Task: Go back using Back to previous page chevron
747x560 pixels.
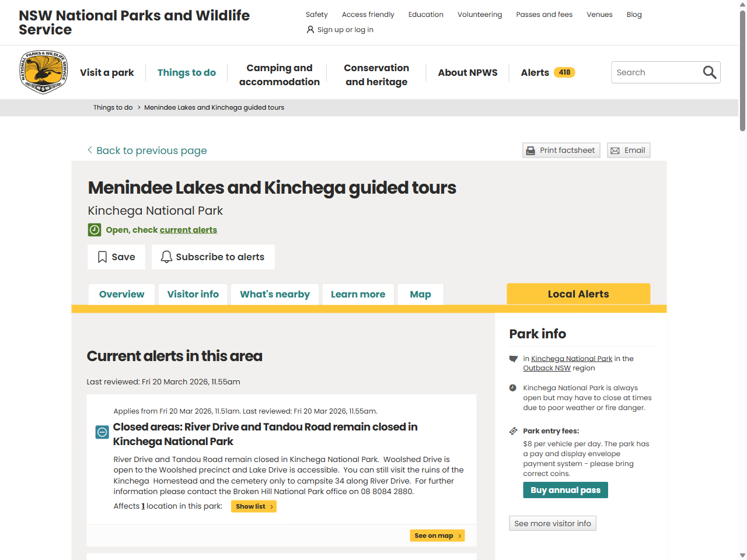Action: click(x=90, y=150)
